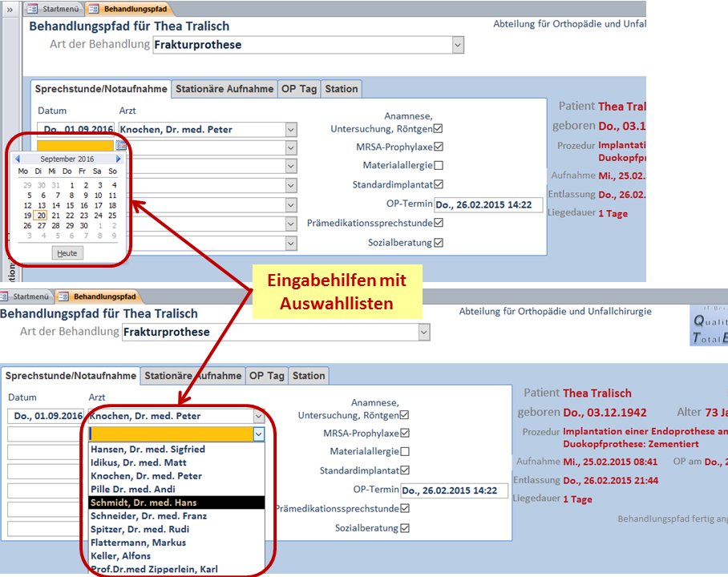
Task: Toggle Materialallergie checkbox in the upper form
Action: pos(439,165)
